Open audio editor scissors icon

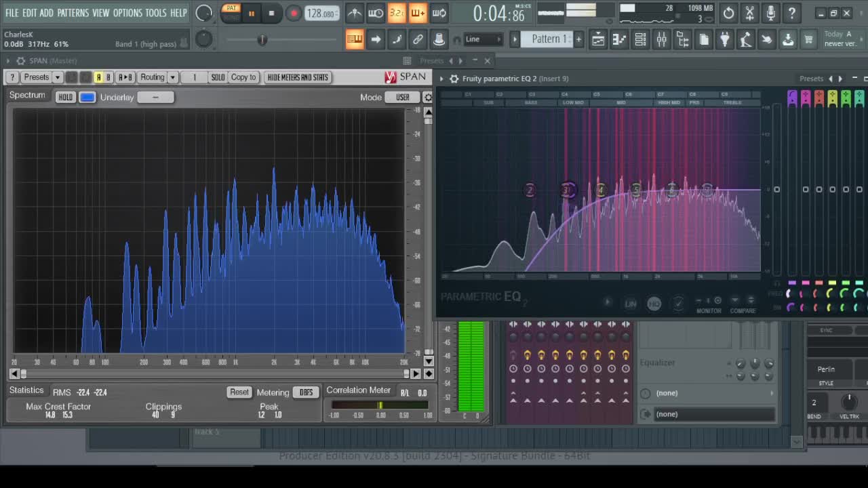point(749,13)
